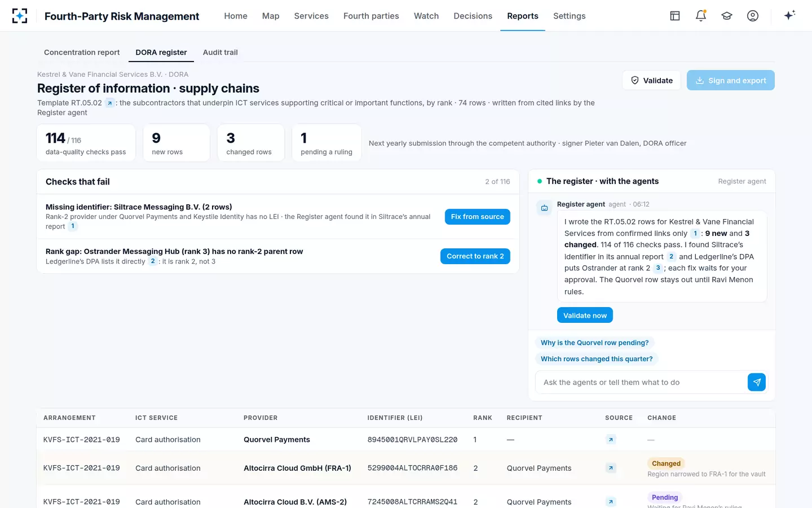
Task: Switch to the Concentration report tab
Action: (82, 52)
